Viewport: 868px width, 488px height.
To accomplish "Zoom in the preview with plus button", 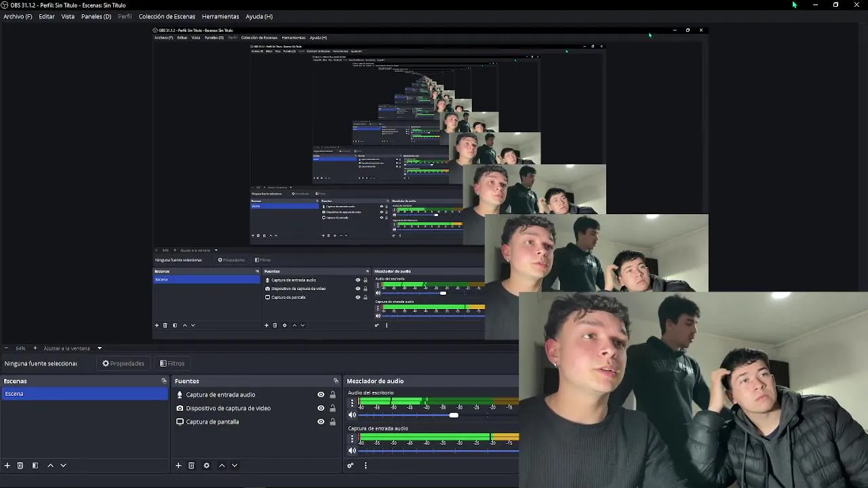I will (x=35, y=348).
